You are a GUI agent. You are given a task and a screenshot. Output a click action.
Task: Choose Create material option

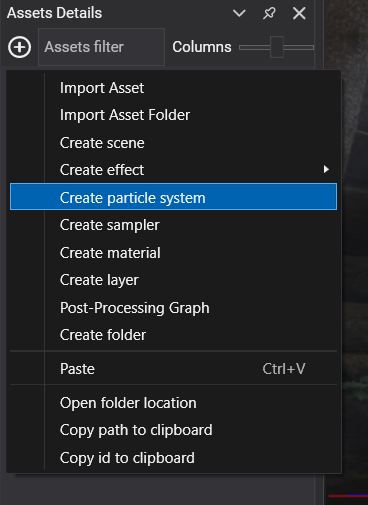tap(173, 253)
